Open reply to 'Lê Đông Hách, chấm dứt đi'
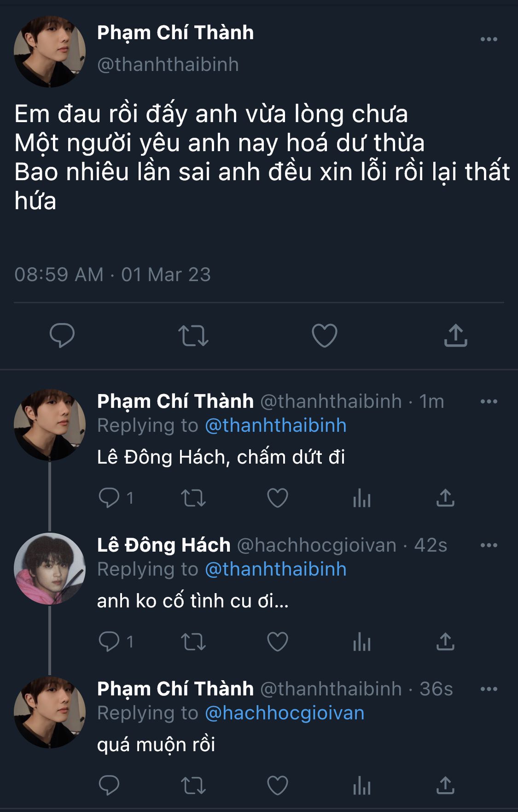 (x=109, y=498)
